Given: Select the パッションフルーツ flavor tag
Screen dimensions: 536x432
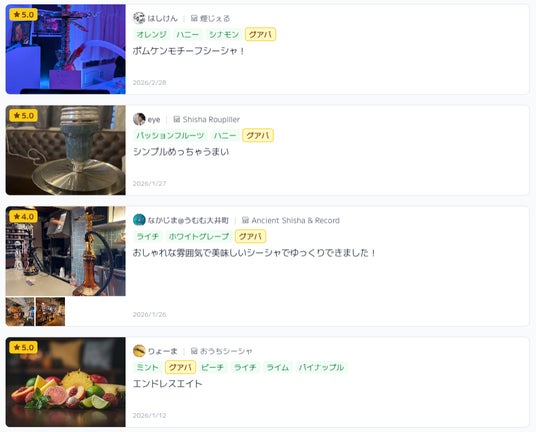Looking at the screenshot, I should click(170, 135).
